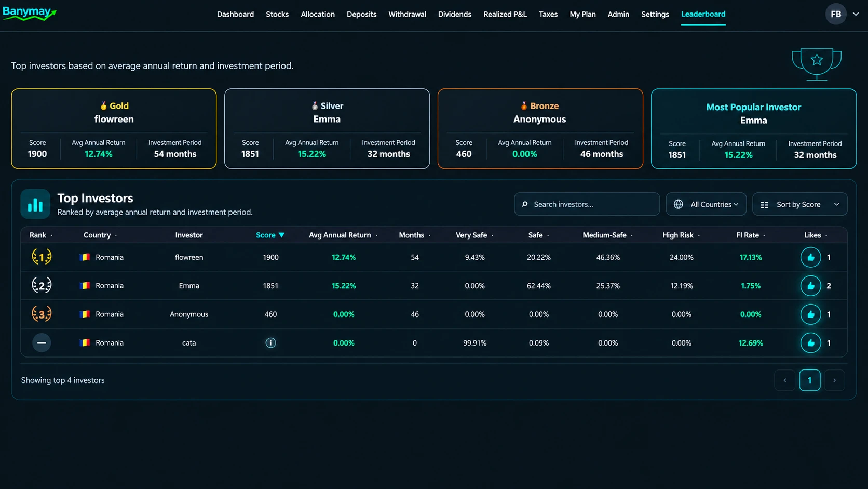The height and width of the screenshot is (489, 868).
Task: Open the Sort by Score dropdown
Action: coord(799,204)
